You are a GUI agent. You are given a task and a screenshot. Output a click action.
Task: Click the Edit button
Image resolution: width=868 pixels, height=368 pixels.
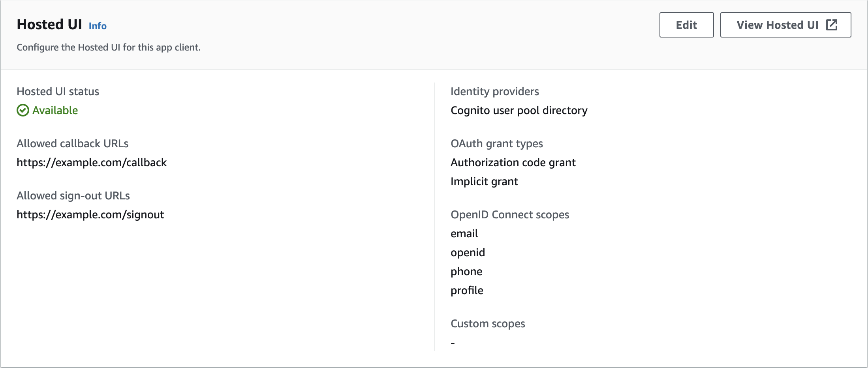pos(686,25)
